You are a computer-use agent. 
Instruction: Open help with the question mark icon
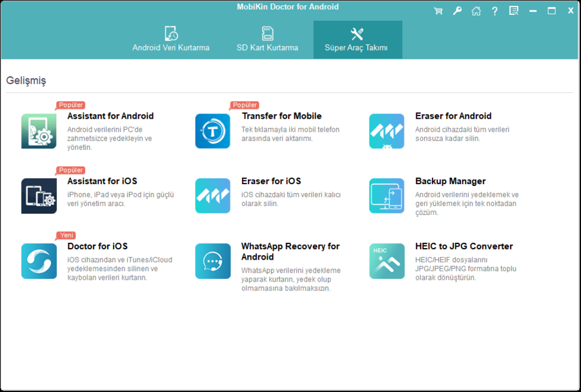tap(494, 10)
